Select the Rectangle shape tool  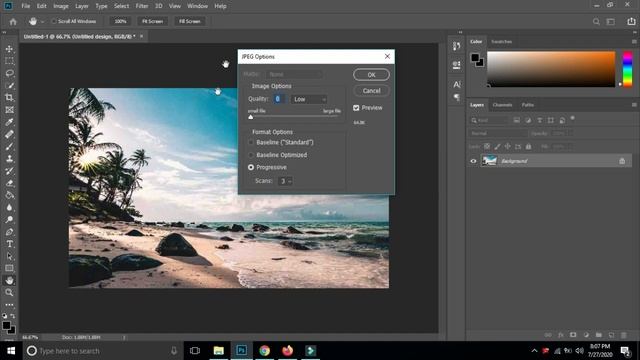pos(9,268)
